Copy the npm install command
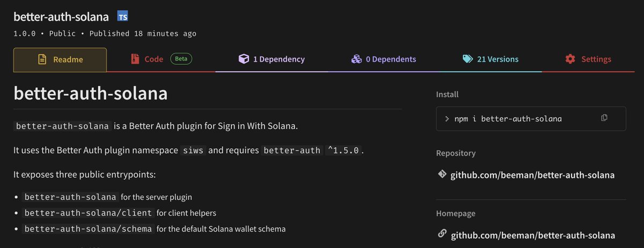 (604, 118)
